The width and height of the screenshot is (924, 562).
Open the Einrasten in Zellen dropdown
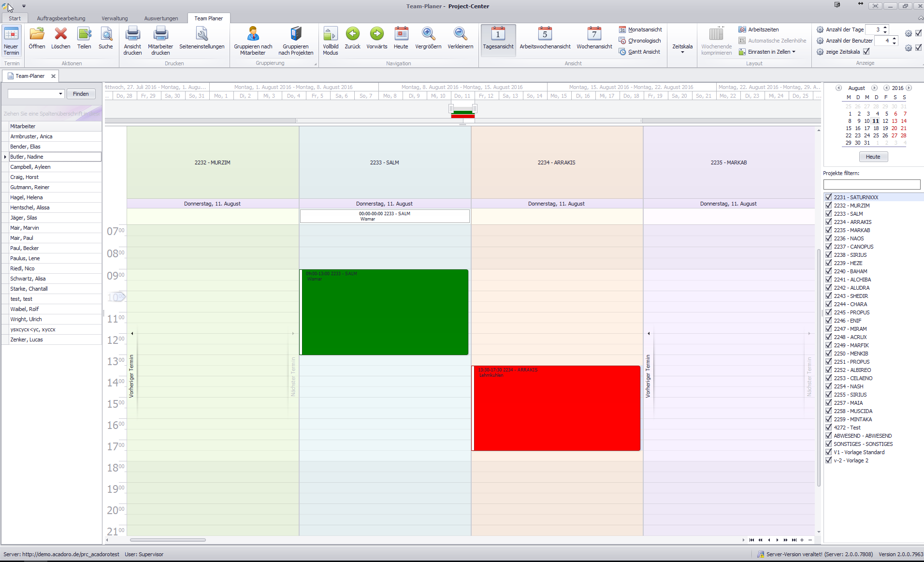pos(794,52)
